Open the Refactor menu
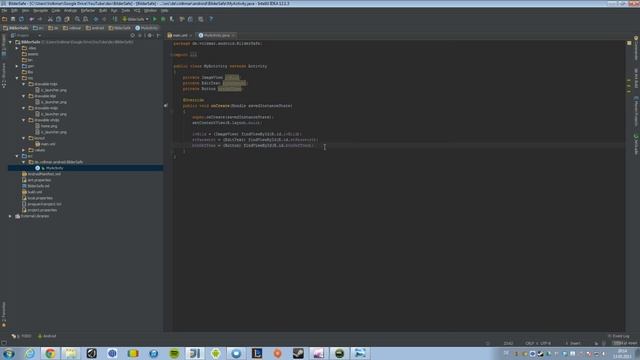This screenshot has height=360, width=640. (x=88, y=11)
